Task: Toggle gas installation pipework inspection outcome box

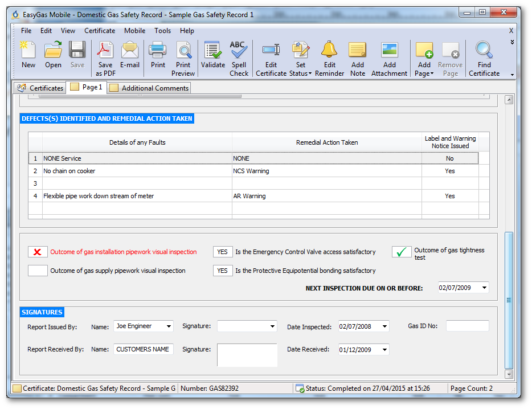Action: click(38, 252)
